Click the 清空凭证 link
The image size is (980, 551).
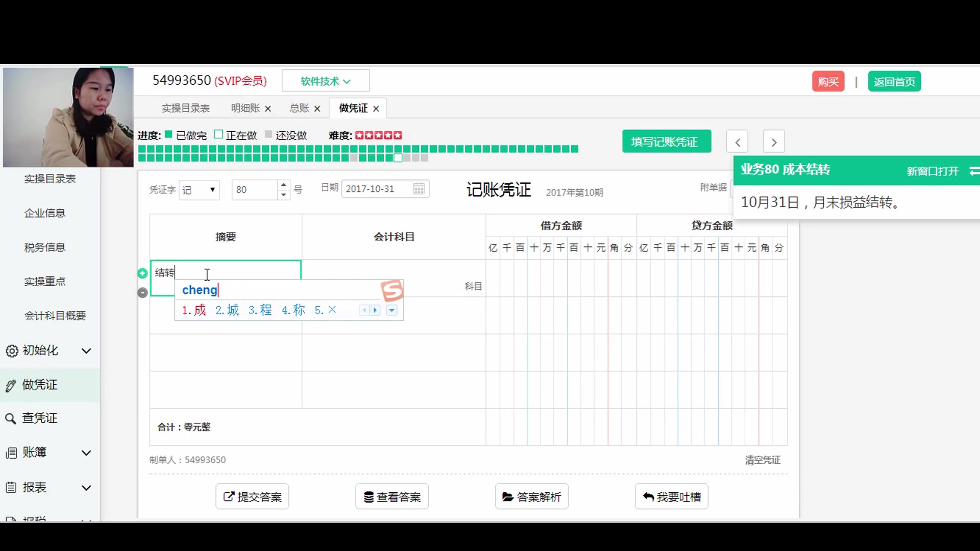(x=763, y=460)
